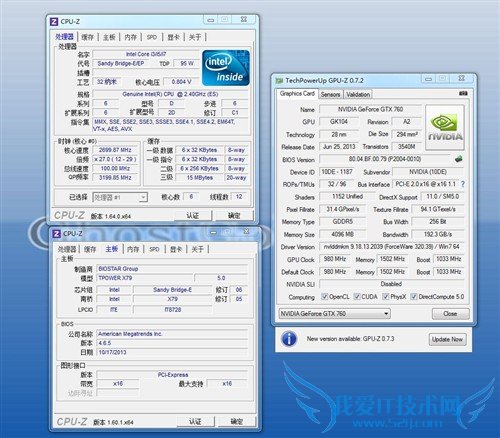Switch to 主板 tab in CPU-Z 1.64.0 window
The height and width of the screenshot is (438, 500).
109,37
